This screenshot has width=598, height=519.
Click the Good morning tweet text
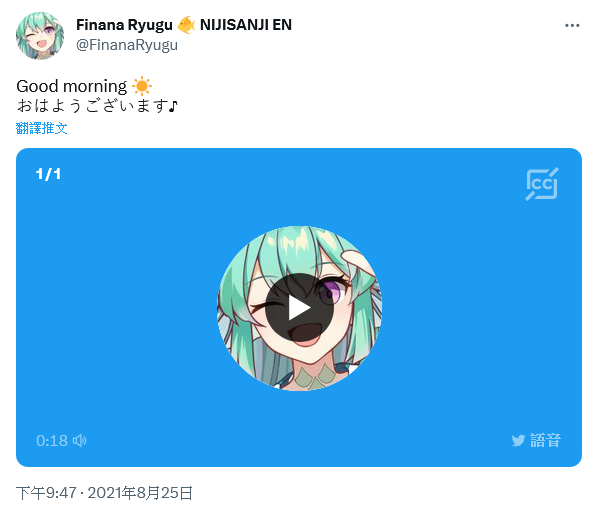[x=72, y=87]
